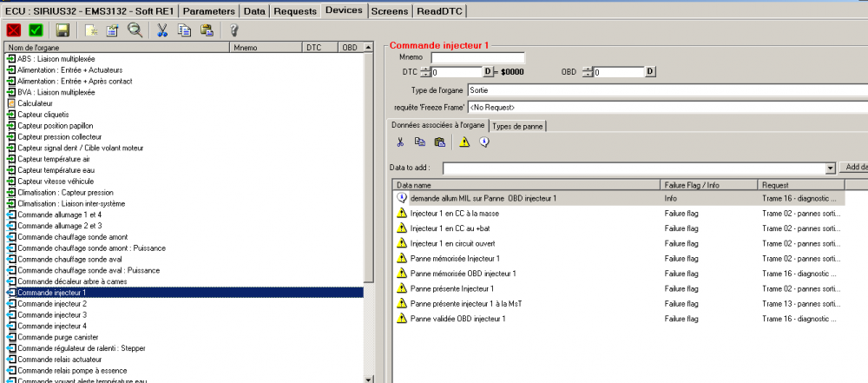The image size is (868, 383).
Task: Click the Add button next to Data to add
Action: click(x=853, y=167)
